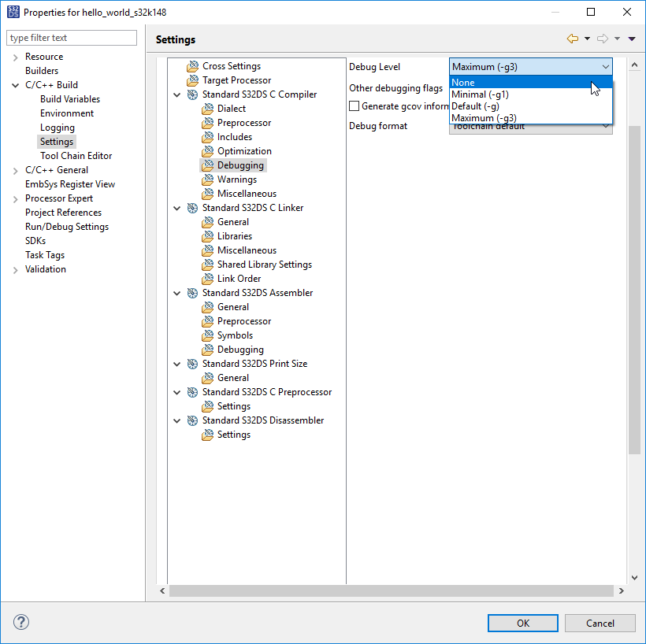Collapse the Standard S32DS C Compiler node
This screenshot has height=644, width=646.
click(x=177, y=94)
